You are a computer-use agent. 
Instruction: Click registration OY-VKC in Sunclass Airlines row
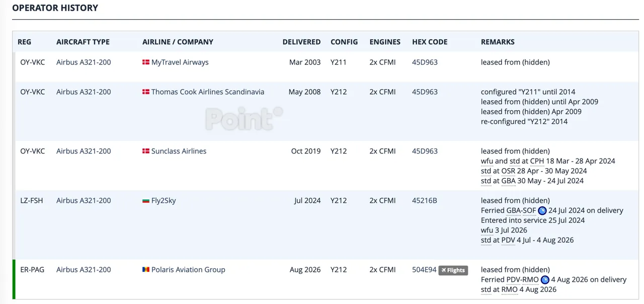[33, 151]
